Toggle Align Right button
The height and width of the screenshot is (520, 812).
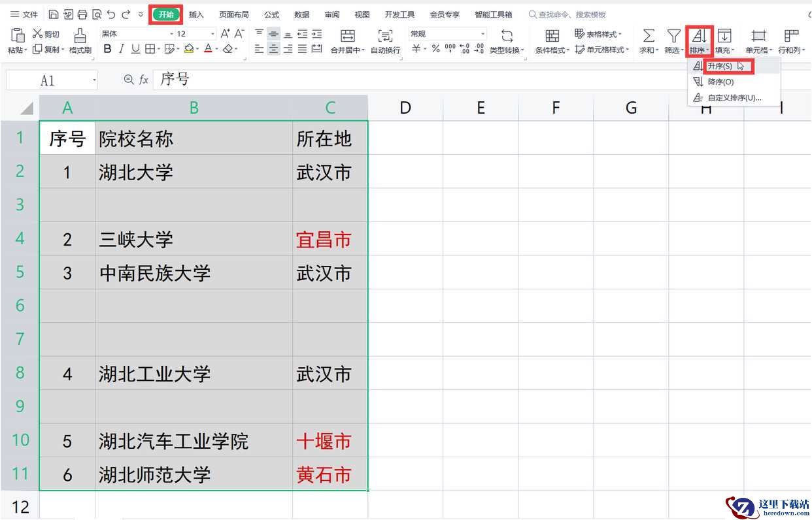[x=288, y=49]
